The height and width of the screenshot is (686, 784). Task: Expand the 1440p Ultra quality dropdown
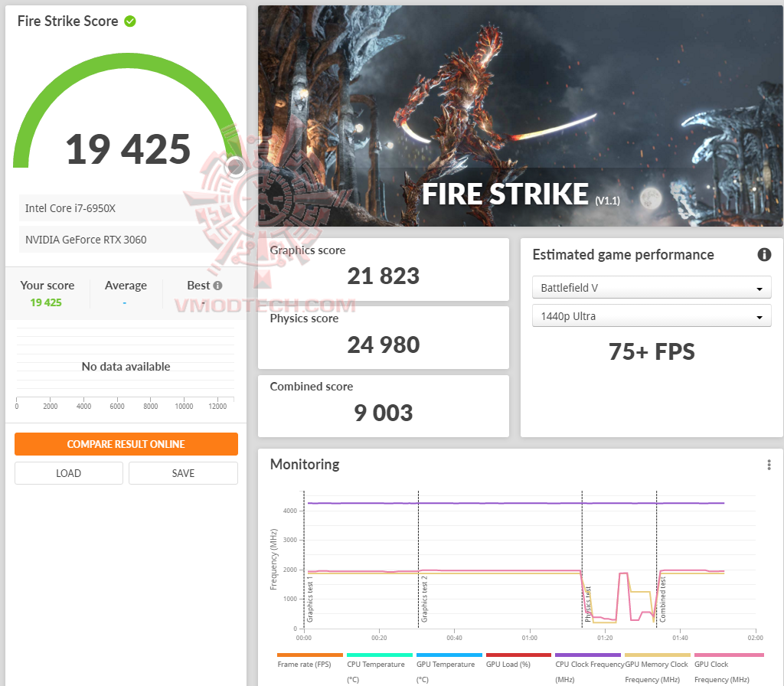652,315
